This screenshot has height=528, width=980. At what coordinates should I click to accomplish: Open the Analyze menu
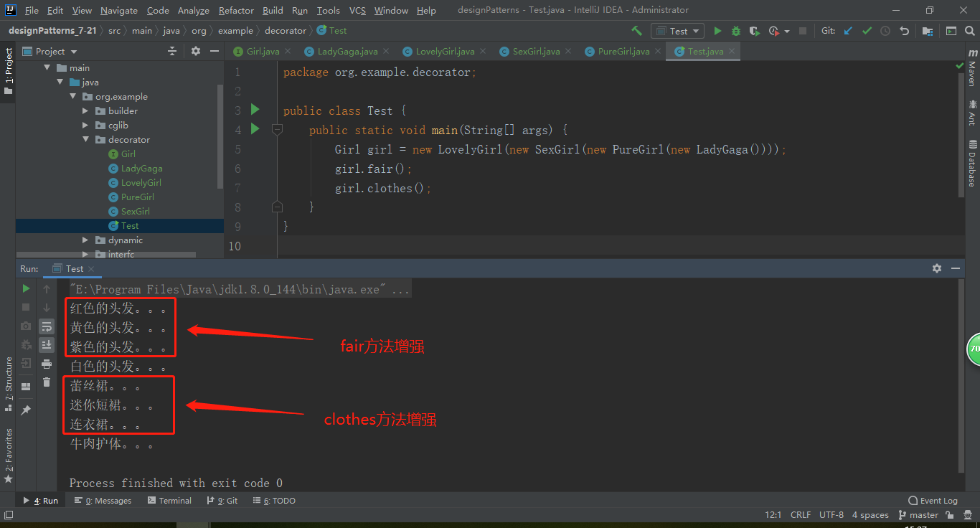[193, 10]
